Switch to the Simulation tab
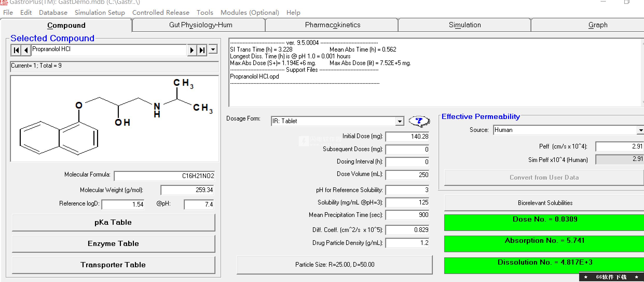This screenshot has height=282, width=644. click(465, 25)
